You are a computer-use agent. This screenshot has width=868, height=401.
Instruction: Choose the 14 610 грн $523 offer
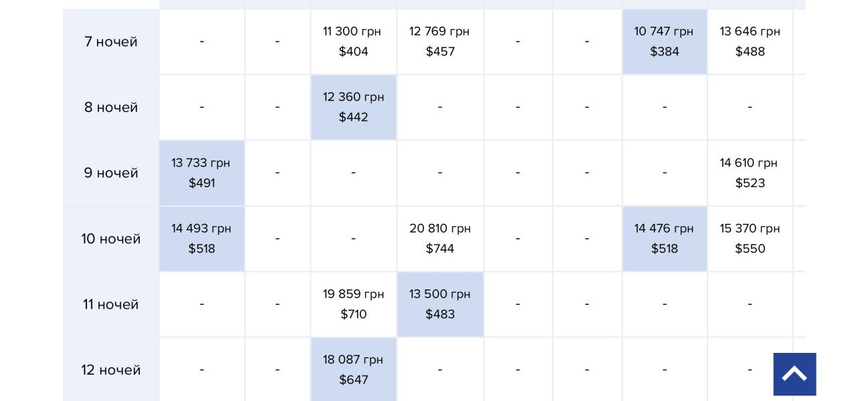[750, 173]
